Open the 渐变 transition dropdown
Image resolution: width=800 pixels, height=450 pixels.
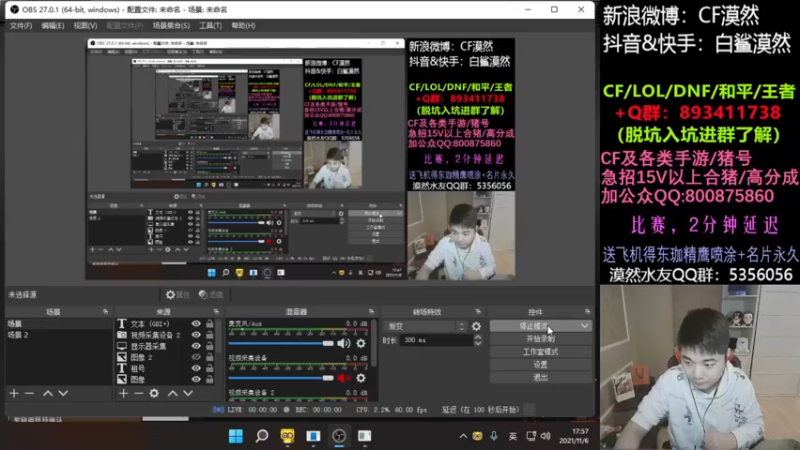pyautogui.click(x=424, y=326)
